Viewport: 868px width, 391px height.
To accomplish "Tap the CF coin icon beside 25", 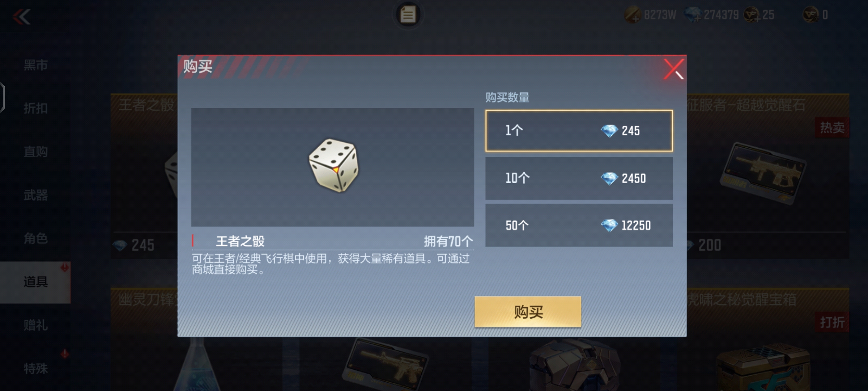I will [752, 15].
